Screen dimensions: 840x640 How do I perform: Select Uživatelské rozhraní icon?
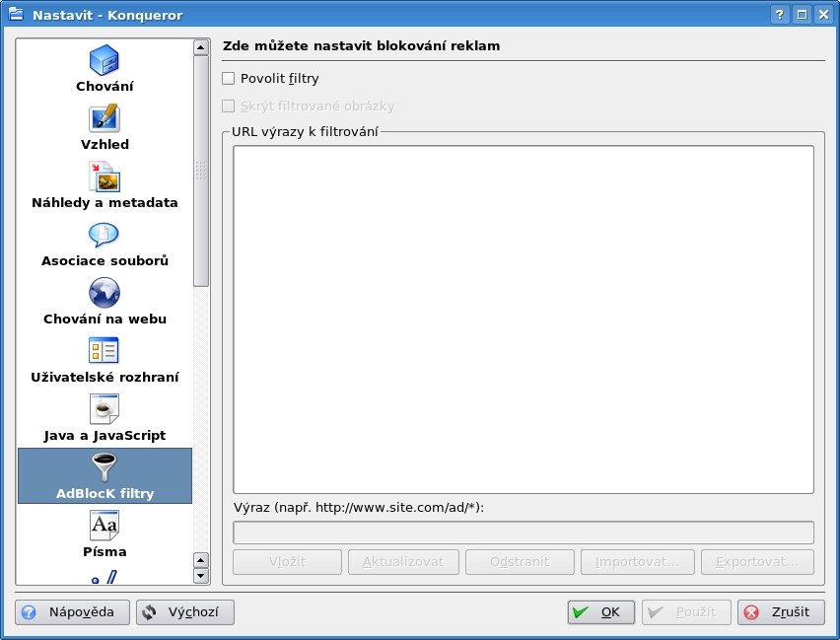(104, 350)
